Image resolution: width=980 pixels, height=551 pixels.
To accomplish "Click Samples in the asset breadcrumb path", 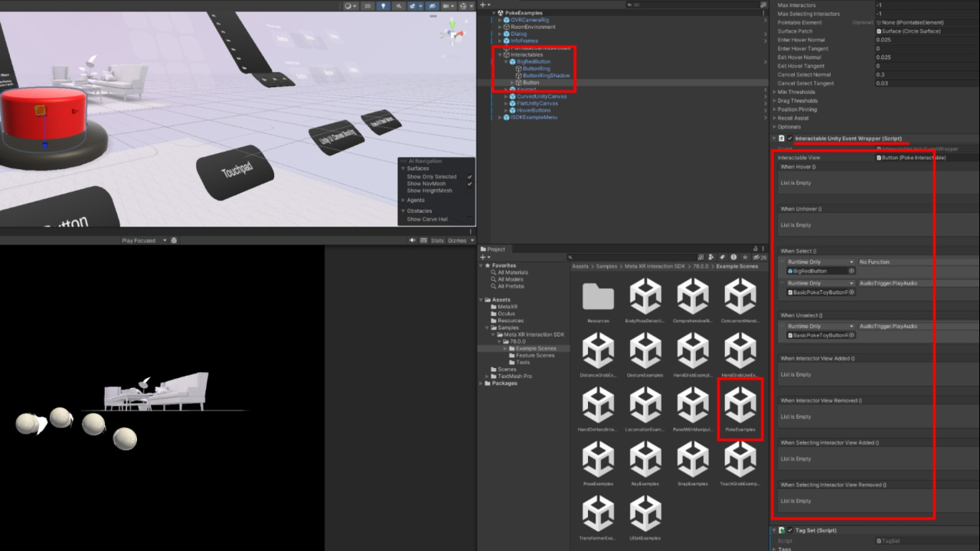I will [606, 266].
